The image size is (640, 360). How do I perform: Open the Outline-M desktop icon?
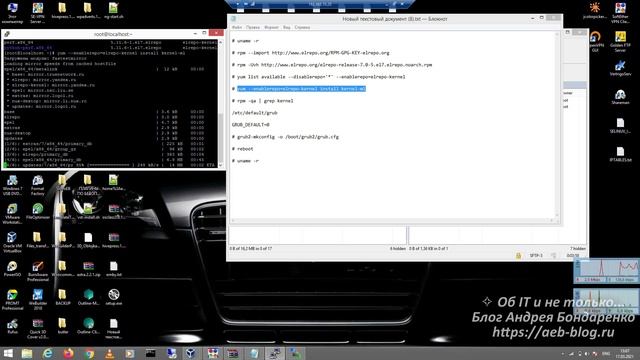[88, 298]
